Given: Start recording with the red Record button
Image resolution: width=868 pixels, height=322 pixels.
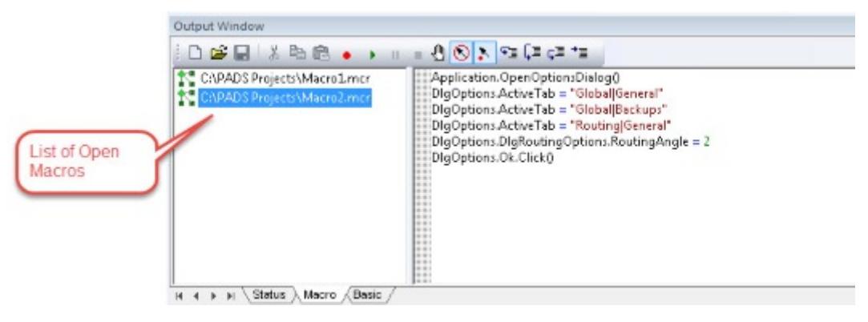Looking at the screenshot, I should (x=347, y=56).
